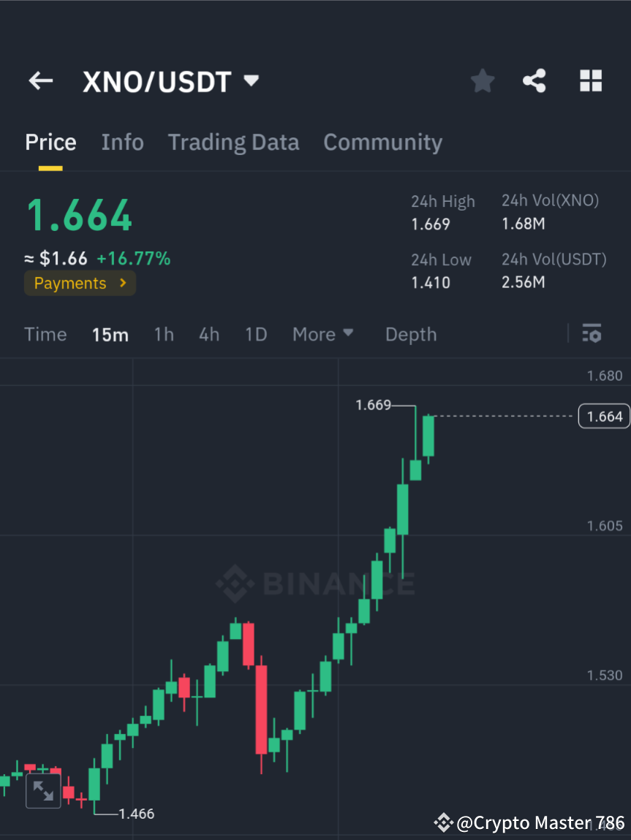Select the 1h timeframe
This screenshot has height=840, width=631.
click(x=163, y=334)
